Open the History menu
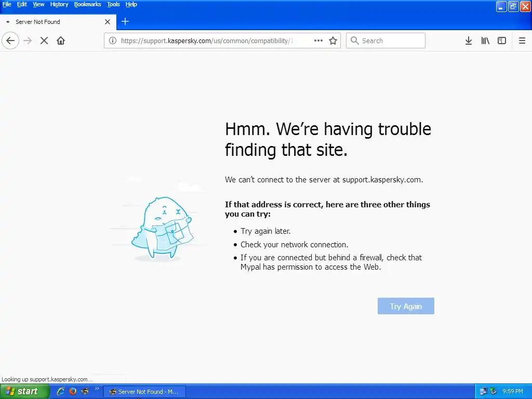The width and height of the screenshot is (532, 399). [x=59, y=4]
